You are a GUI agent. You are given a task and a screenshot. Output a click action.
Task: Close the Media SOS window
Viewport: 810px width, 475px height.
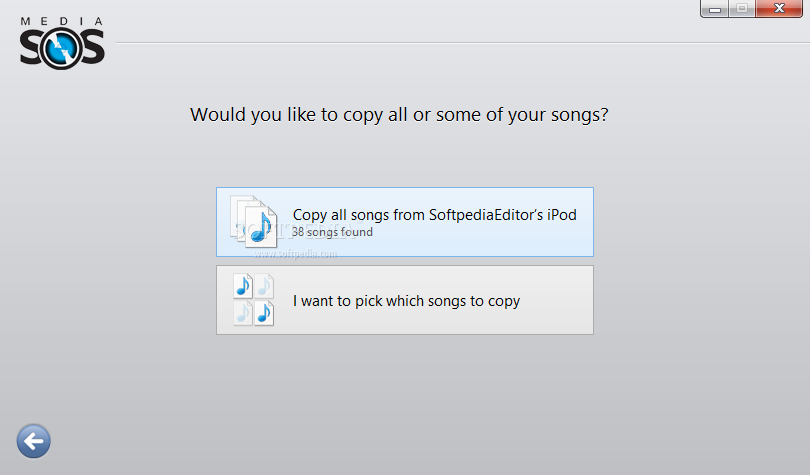click(779, 9)
